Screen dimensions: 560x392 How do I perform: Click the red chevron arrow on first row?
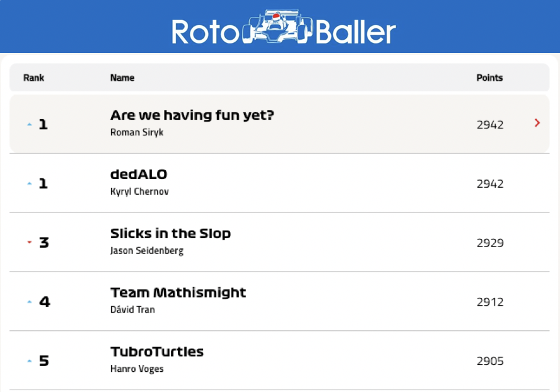[x=537, y=123]
